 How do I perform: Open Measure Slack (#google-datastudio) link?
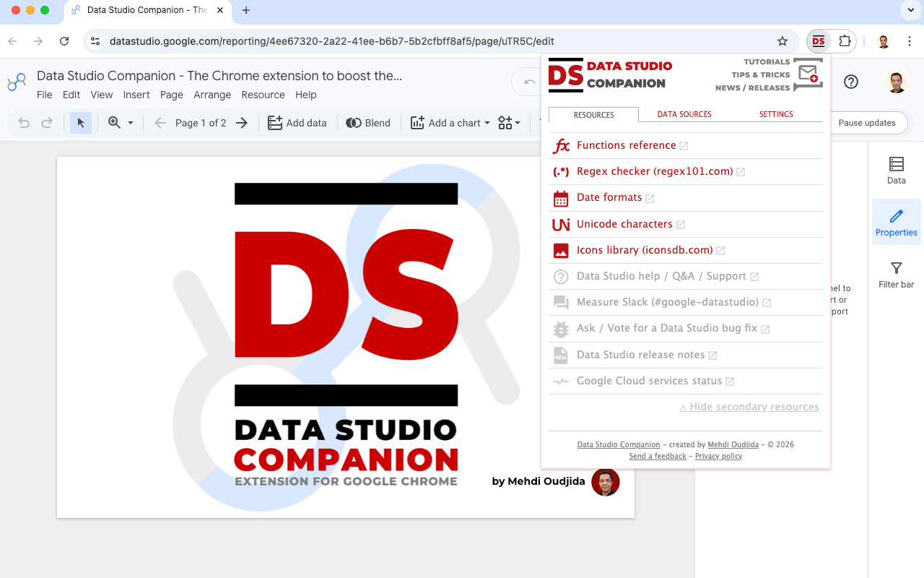click(668, 302)
